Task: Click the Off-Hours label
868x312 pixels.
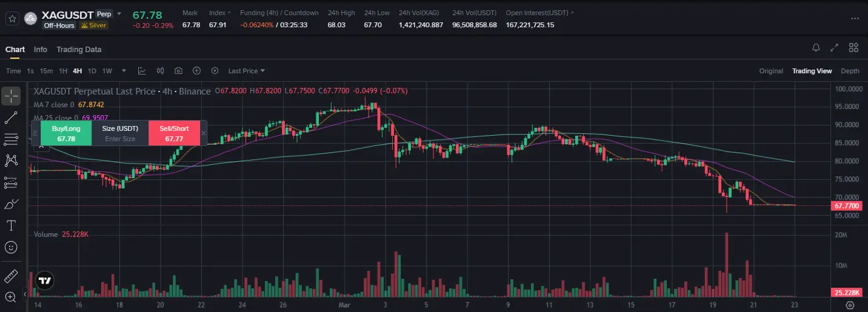Action: (x=59, y=25)
